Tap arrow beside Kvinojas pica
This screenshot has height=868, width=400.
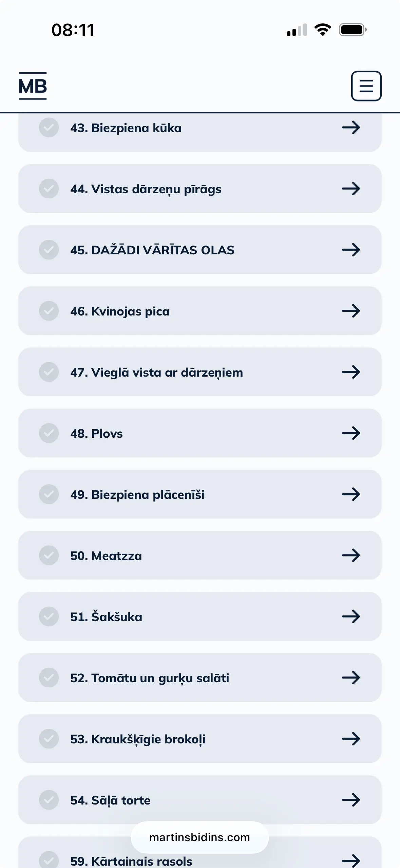(x=351, y=311)
